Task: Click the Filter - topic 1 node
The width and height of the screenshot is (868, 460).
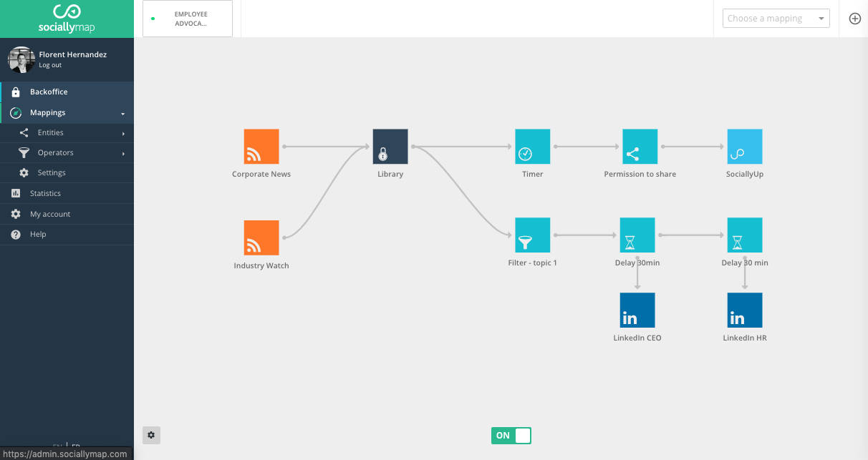Action: point(532,235)
